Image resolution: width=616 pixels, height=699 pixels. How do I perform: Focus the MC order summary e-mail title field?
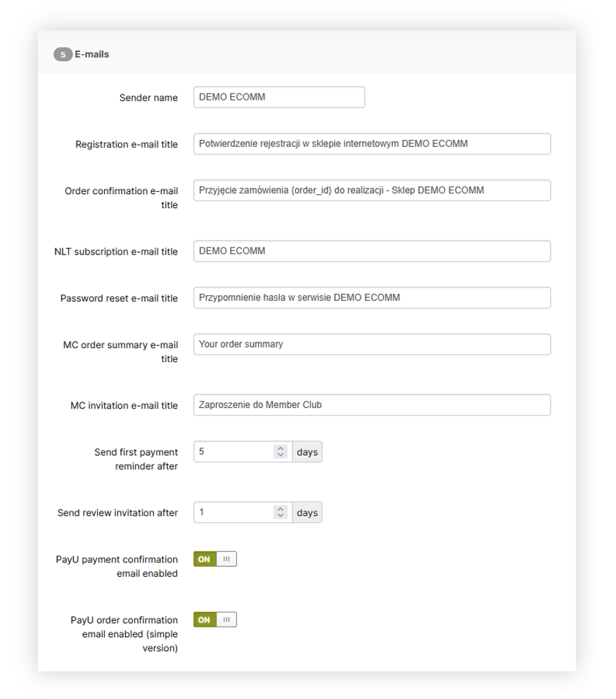(371, 344)
